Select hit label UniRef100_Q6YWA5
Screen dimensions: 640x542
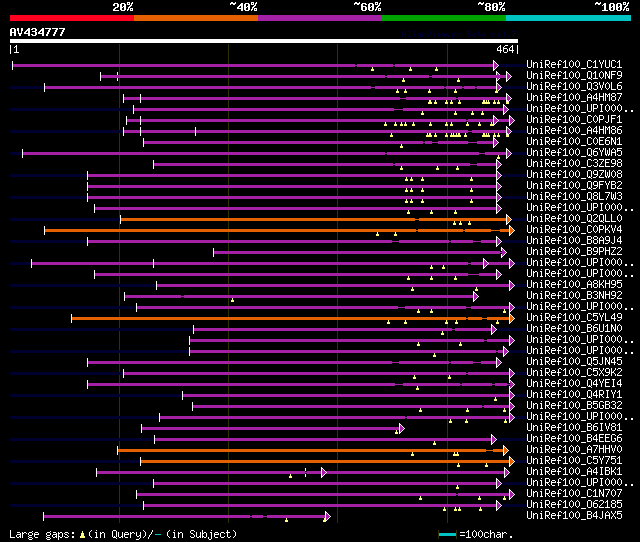(574, 153)
